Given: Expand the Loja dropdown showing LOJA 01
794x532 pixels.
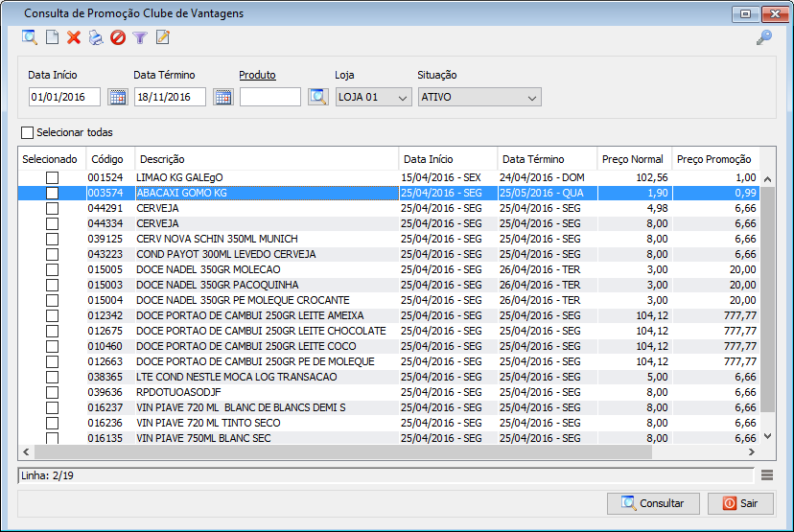Looking at the screenshot, I should [x=374, y=97].
